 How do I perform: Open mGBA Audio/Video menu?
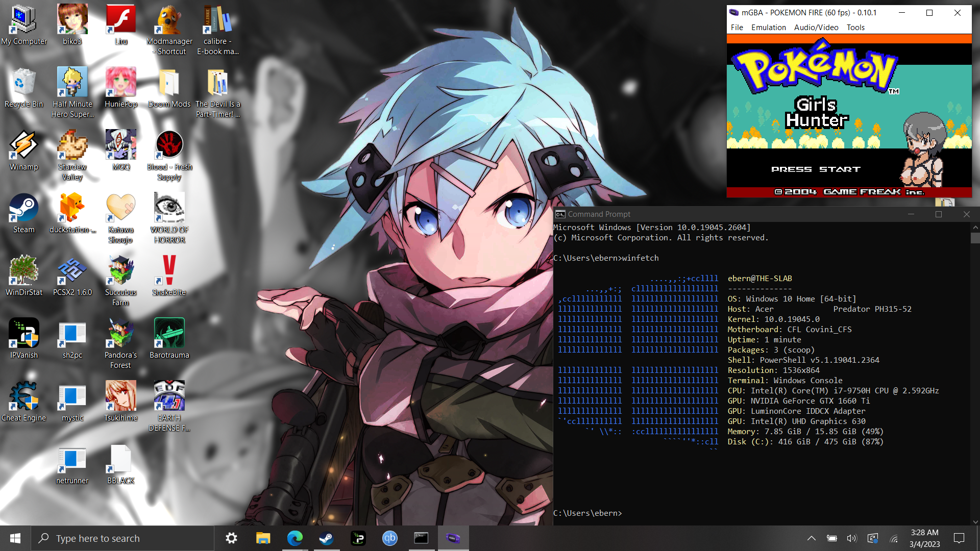tap(816, 28)
